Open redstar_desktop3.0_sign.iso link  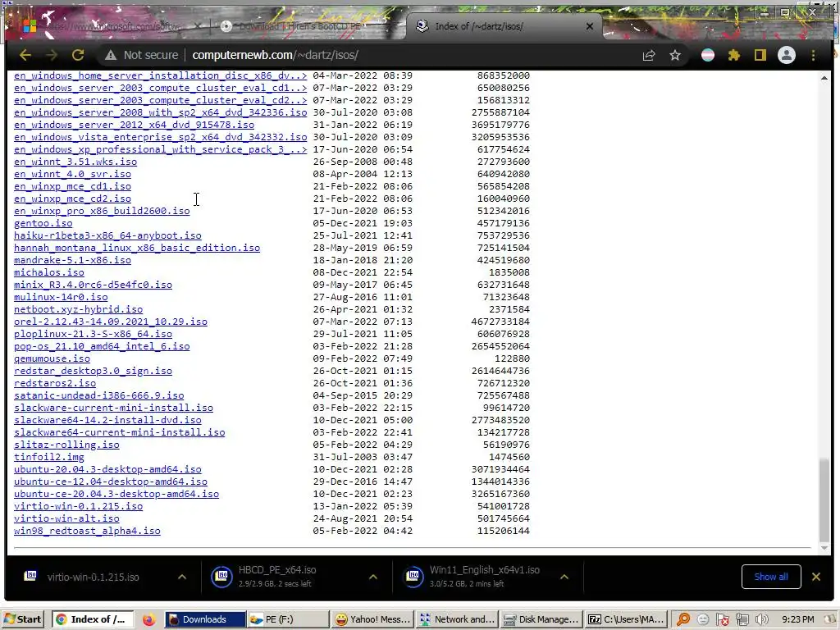[94, 372]
